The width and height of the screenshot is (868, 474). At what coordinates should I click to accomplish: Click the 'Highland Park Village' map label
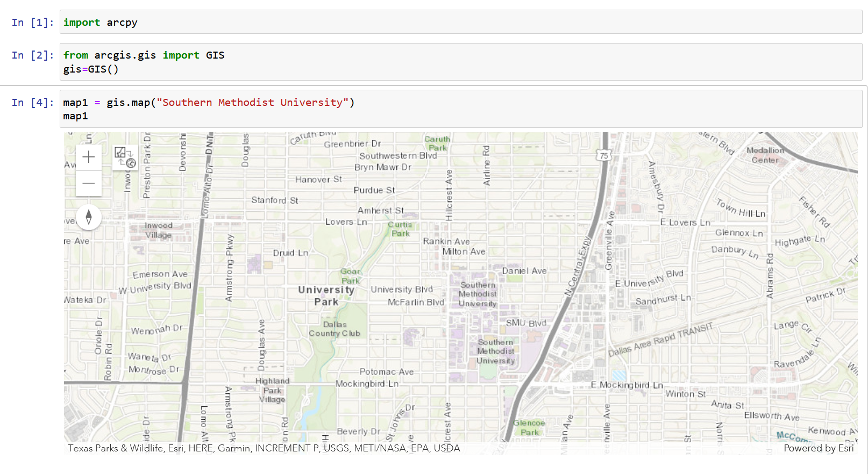click(x=272, y=390)
